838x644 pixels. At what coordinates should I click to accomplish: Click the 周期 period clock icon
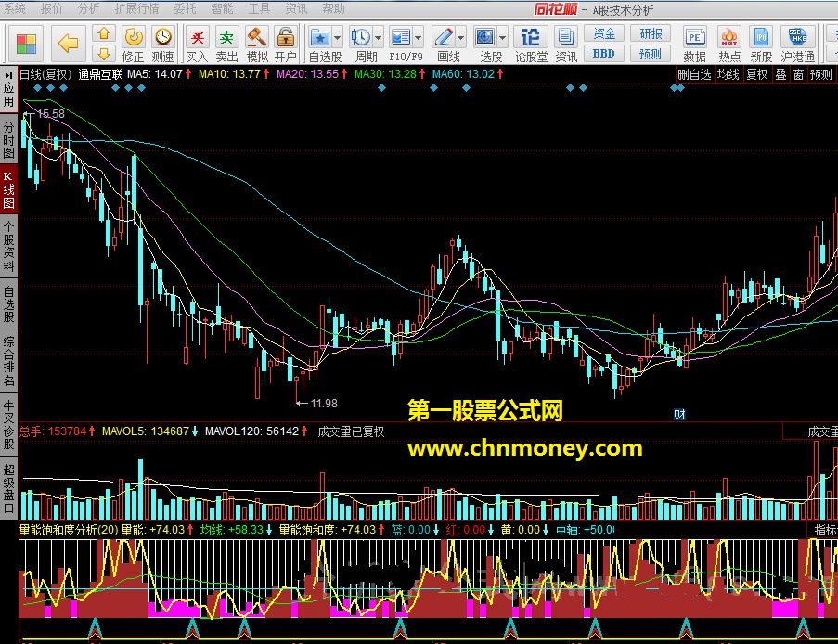pos(361,37)
